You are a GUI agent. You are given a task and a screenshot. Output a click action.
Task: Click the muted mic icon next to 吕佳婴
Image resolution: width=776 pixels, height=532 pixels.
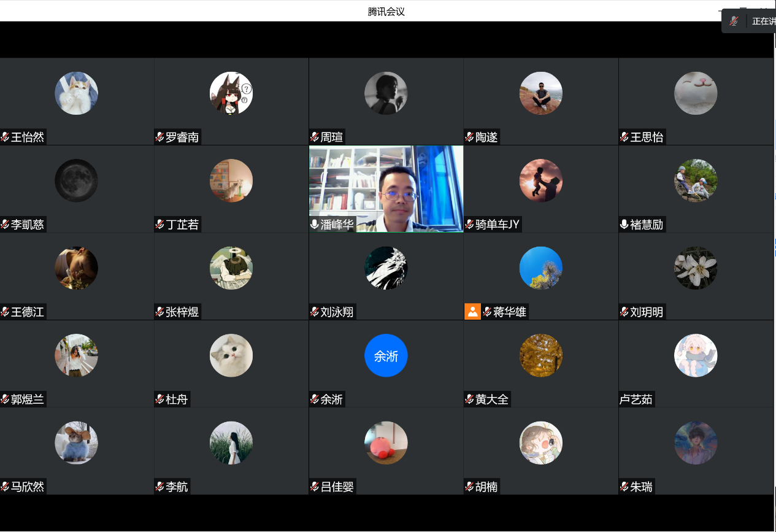point(315,487)
